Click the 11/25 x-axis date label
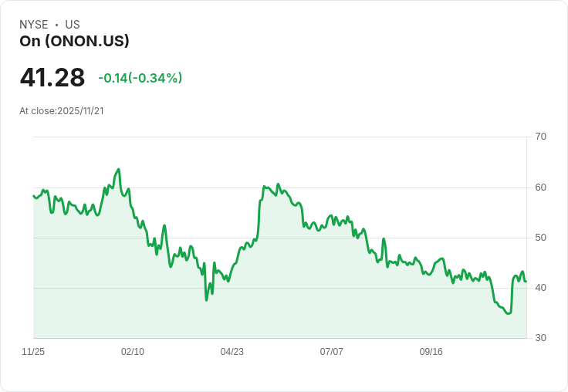Viewport: 568px width, 392px height. click(x=33, y=351)
